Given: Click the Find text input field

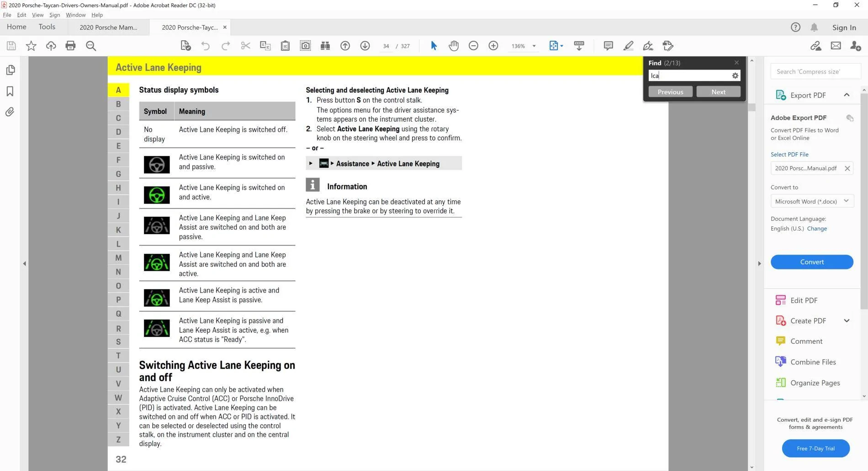Looking at the screenshot, I should tap(689, 76).
